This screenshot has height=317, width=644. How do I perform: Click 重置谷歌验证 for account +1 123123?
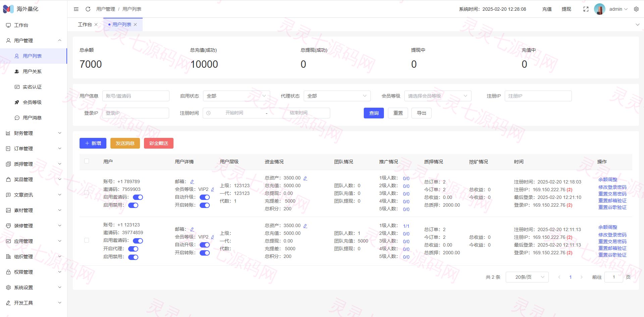coord(612,255)
